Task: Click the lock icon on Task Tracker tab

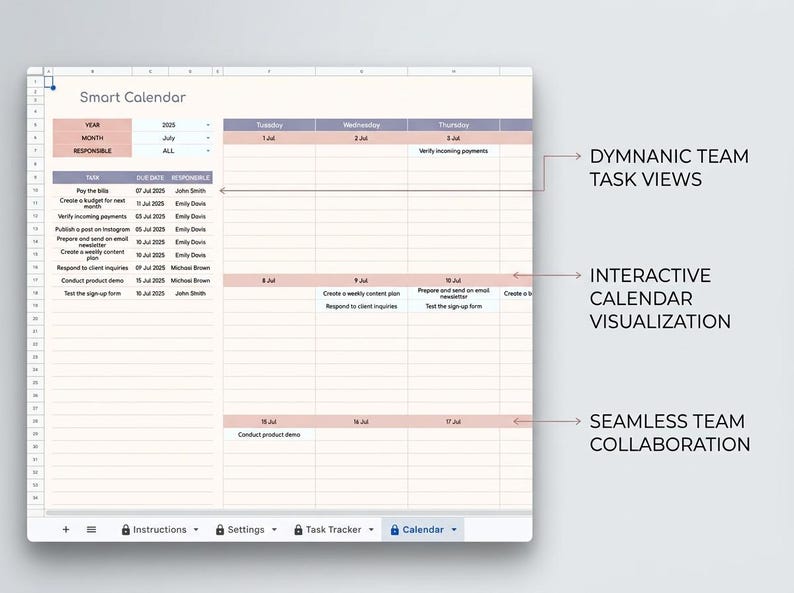Action: pyautogui.click(x=298, y=529)
